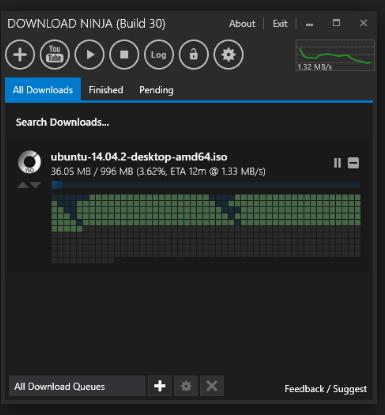The height and width of the screenshot is (415, 385).
Task: Switch to the All Downloads tab
Action: (43, 90)
